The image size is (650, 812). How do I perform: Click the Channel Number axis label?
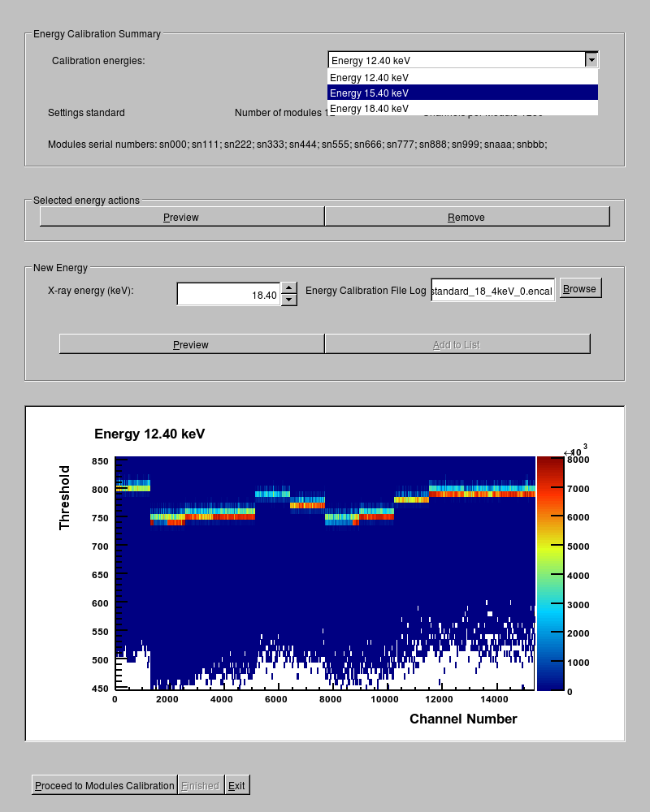point(463,719)
